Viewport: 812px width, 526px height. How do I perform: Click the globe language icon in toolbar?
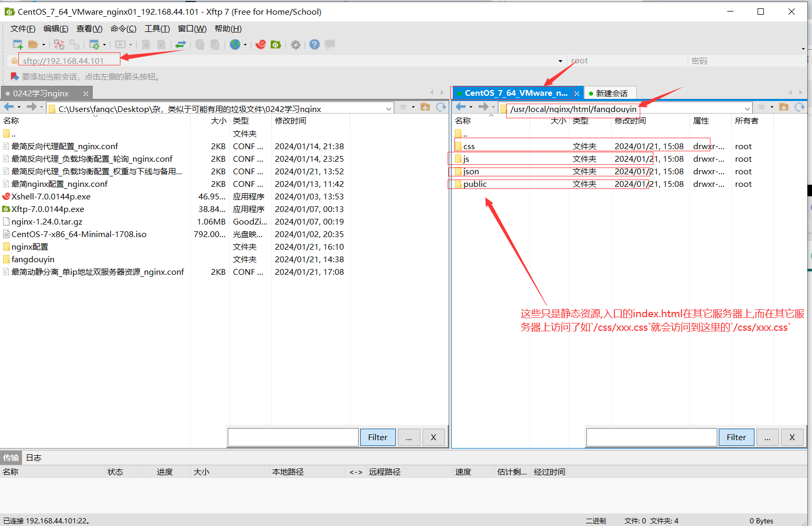(x=235, y=44)
